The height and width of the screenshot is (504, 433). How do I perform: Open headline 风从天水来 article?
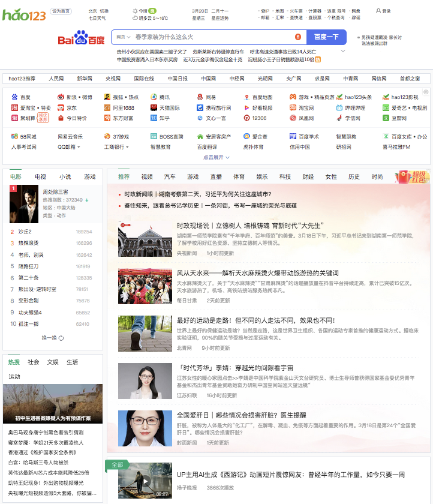pos(258,273)
